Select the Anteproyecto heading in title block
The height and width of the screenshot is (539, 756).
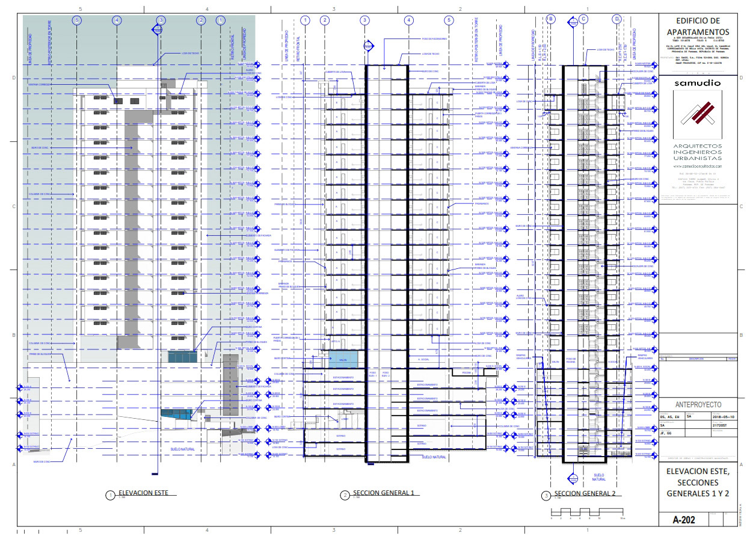click(x=698, y=405)
